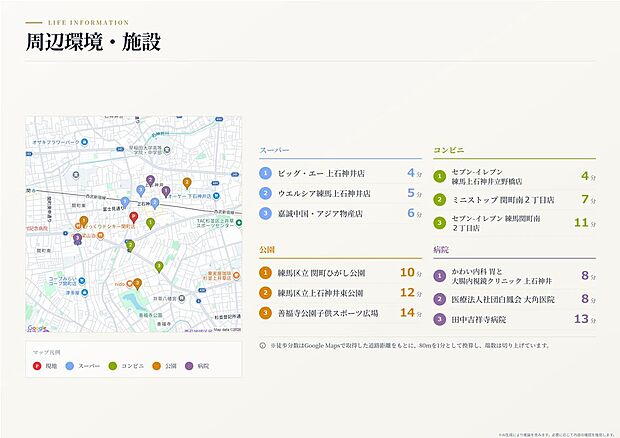This screenshot has width=620, height=438.
Task: Click badge 2 beside 練馬区立上石神井東公園
Action: (x=265, y=293)
